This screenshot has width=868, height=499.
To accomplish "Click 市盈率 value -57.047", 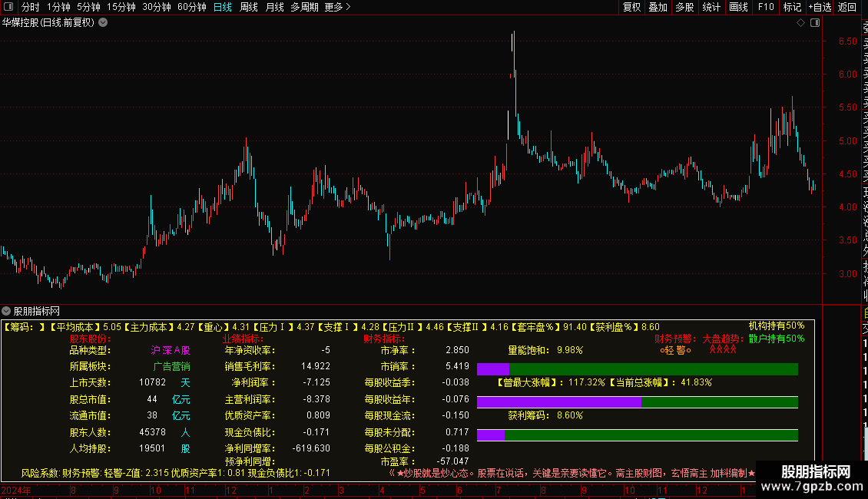I will tap(453, 461).
